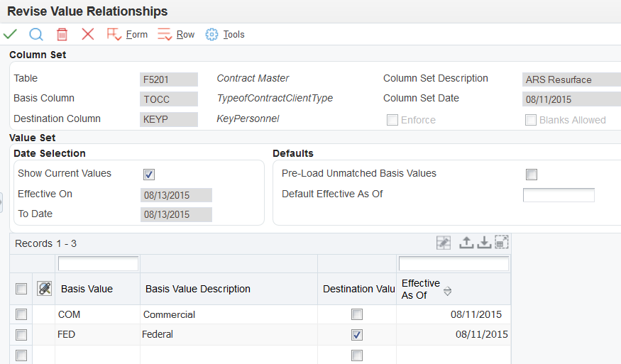Image resolution: width=621 pixels, height=364 pixels.
Task: Select the empty third row checkbox
Action: click(x=21, y=355)
